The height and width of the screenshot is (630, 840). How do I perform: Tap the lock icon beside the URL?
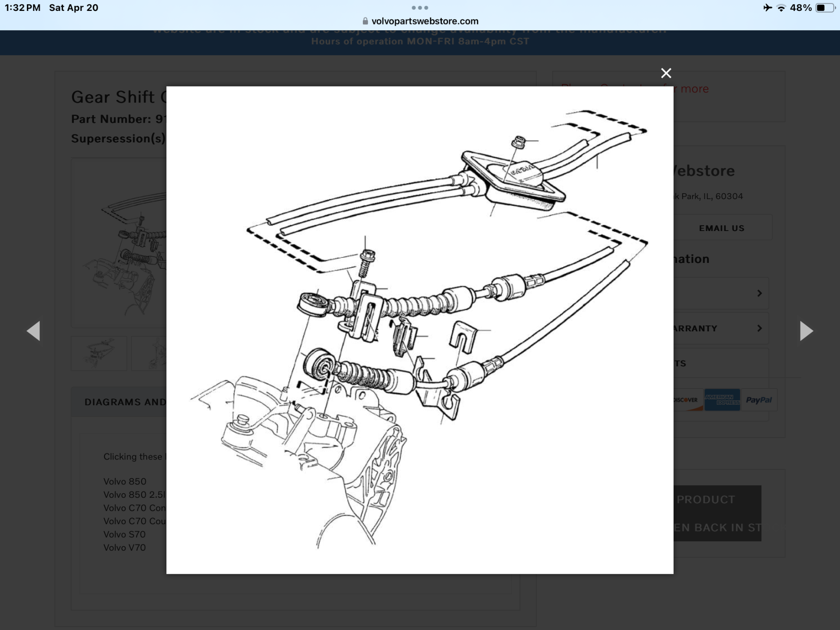365,21
